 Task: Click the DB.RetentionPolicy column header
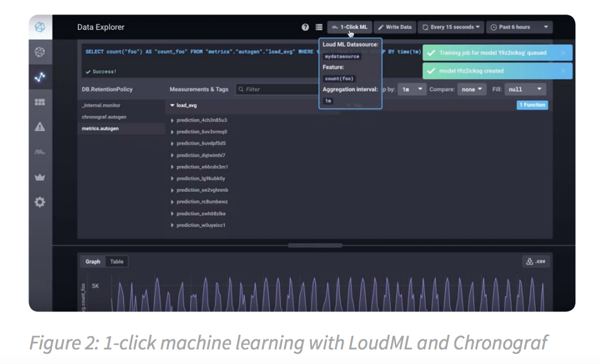click(x=107, y=89)
